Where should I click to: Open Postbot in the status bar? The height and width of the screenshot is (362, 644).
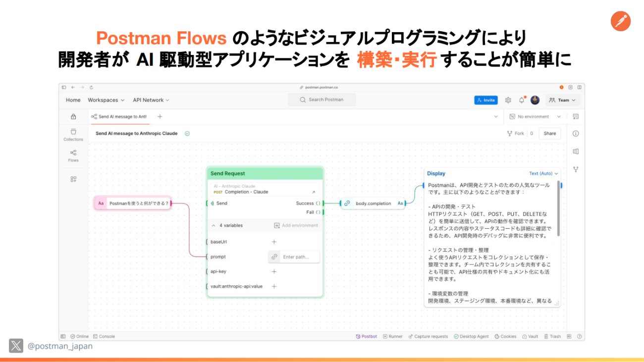point(366,336)
